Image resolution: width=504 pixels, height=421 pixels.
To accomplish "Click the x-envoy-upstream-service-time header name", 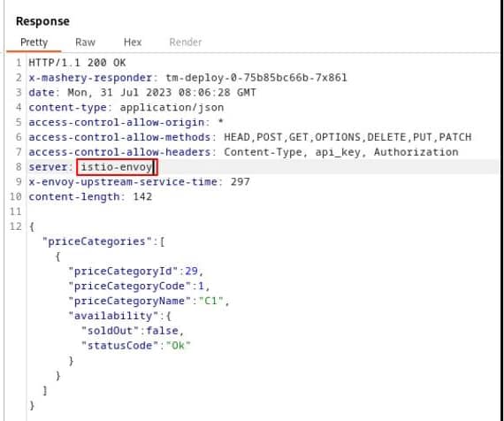I will [123, 181].
